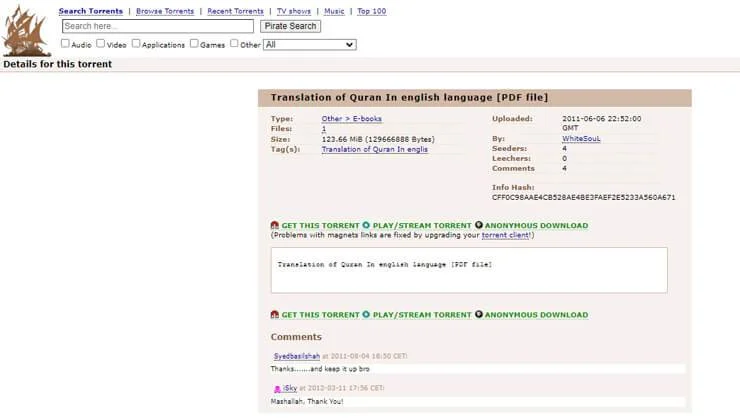Screen dimensions: 740x418
Task: Go to Browse Torrents
Action: tap(165, 11)
